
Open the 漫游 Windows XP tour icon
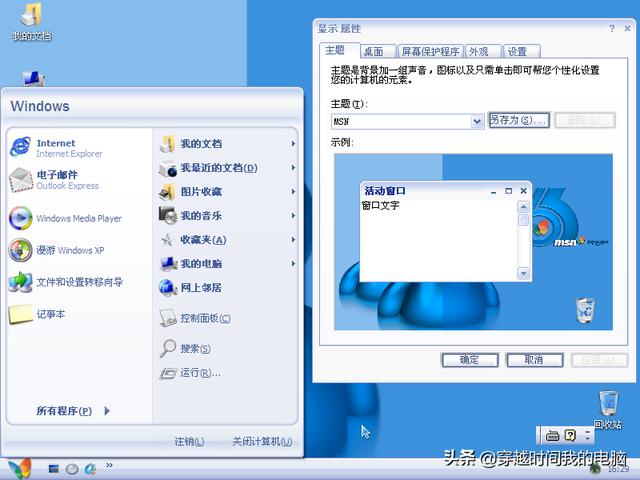tap(20, 250)
